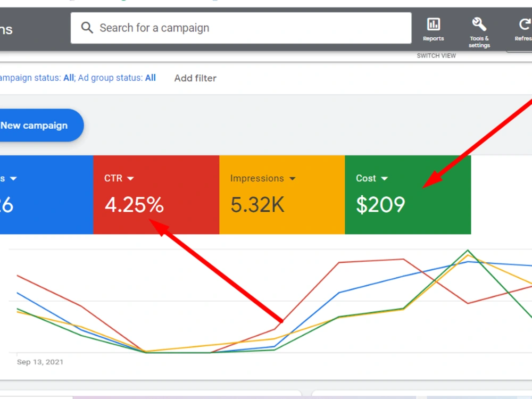Click the SWITCH VIEW label
Image resolution: width=532 pixels, height=399 pixels.
[436, 56]
